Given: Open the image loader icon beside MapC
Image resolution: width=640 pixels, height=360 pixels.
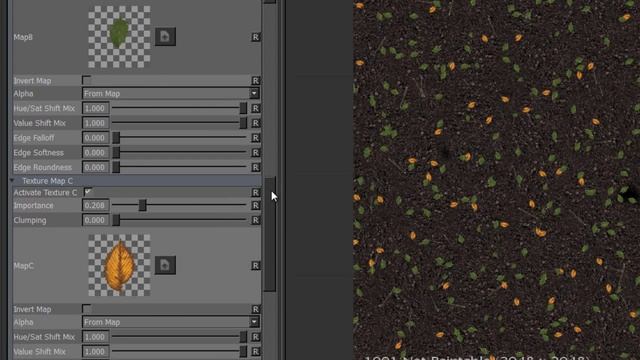Looking at the screenshot, I should pyautogui.click(x=165, y=265).
